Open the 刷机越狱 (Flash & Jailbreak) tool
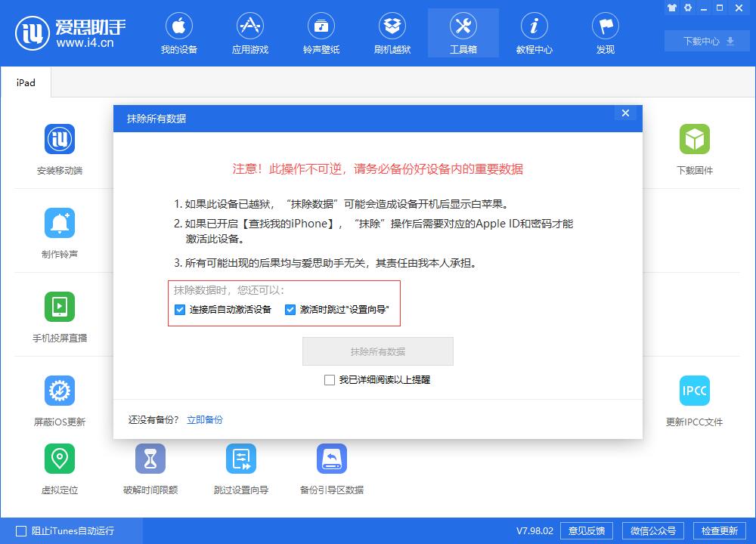 pos(392,32)
